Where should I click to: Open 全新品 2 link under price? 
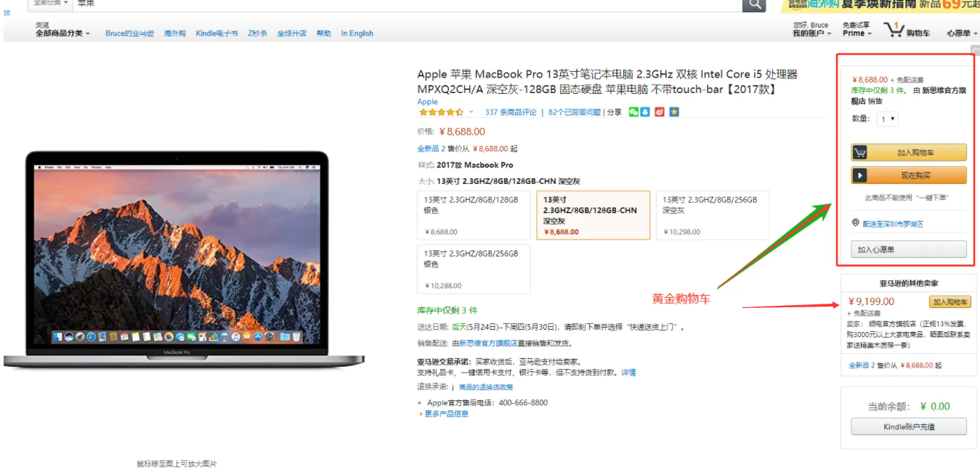(x=431, y=148)
